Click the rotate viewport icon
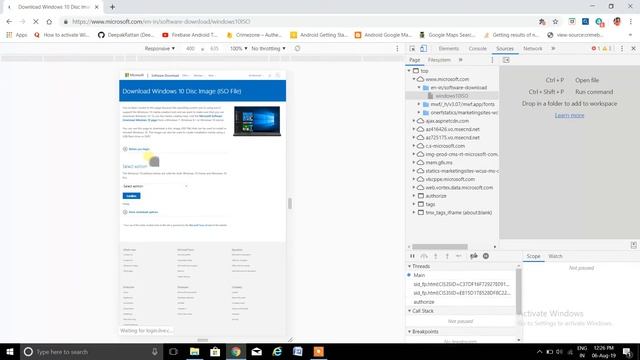This screenshot has width=640, height=360. pos(298,49)
